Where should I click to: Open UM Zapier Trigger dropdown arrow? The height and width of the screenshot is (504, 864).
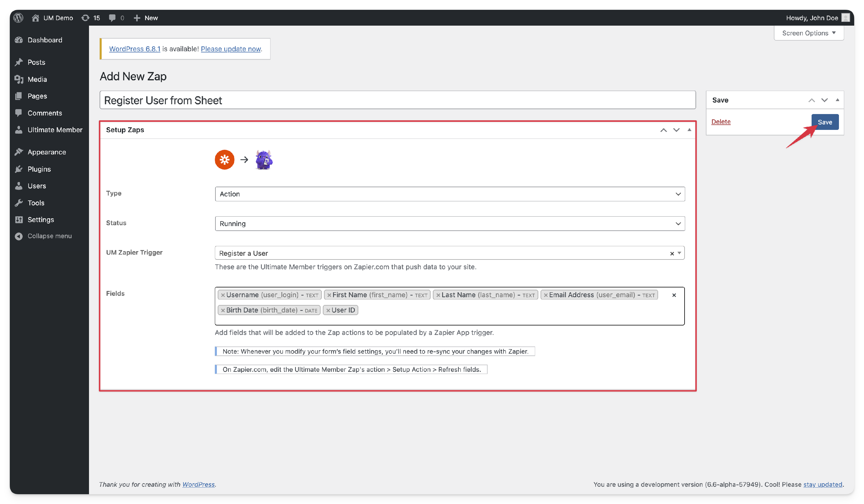click(679, 253)
